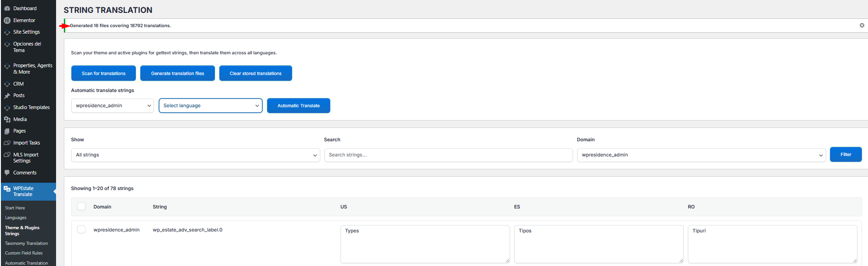Click the Posts pin icon

pyautogui.click(x=7, y=96)
